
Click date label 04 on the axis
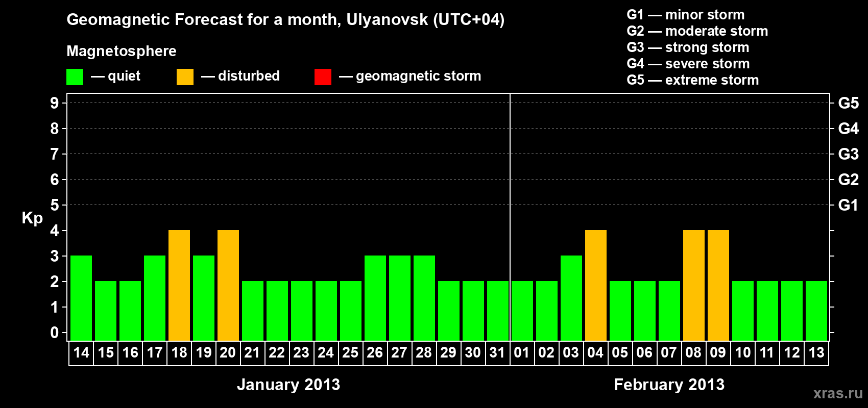click(595, 352)
